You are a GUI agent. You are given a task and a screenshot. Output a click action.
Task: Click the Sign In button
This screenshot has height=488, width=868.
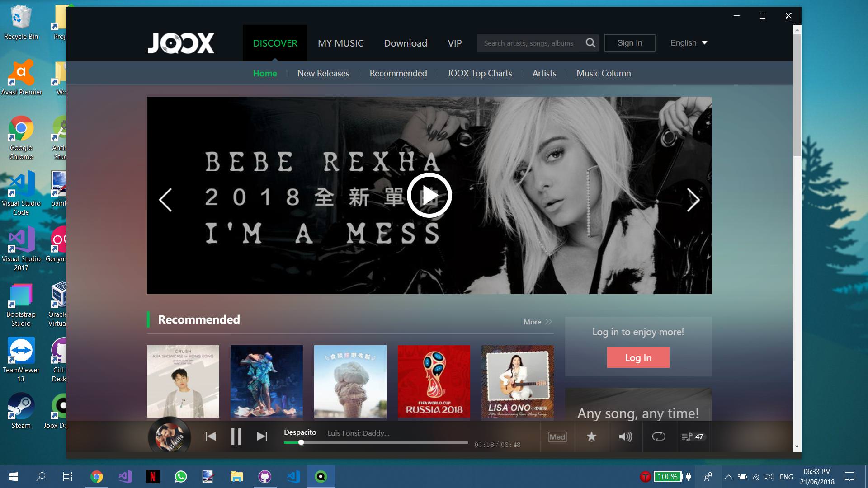pyautogui.click(x=630, y=43)
